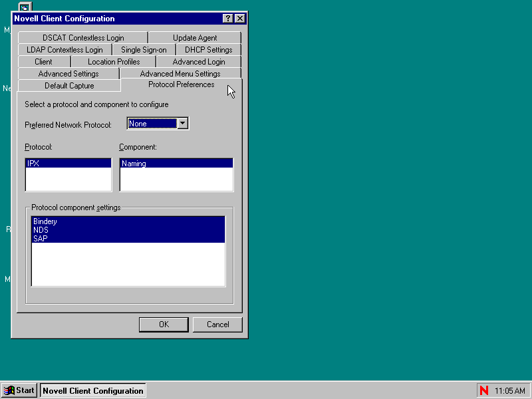Select Naming in the Component list
Image resolution: width=532 pixels, height=399 pixels.
(176, 163)
